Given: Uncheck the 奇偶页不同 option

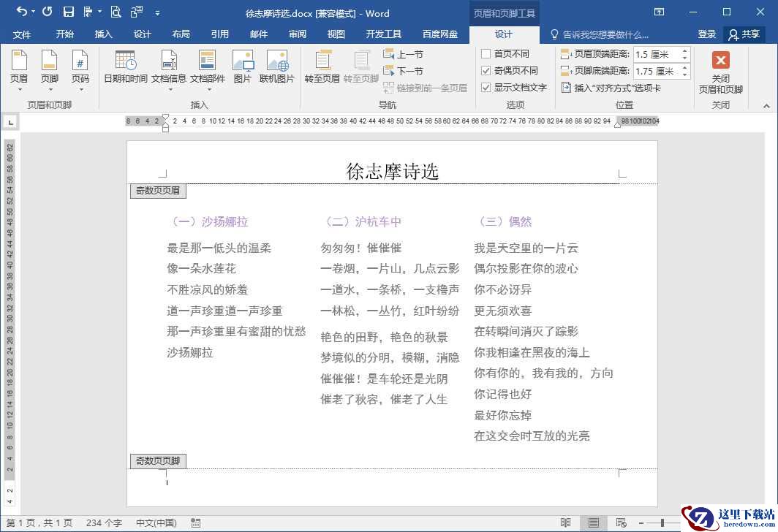Looking at the screenshot, I should click(486, 70).
